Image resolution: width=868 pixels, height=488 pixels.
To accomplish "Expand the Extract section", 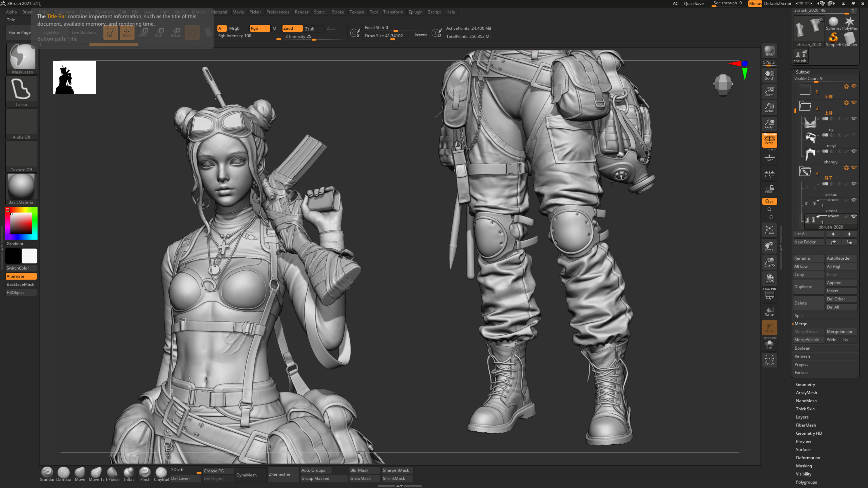I will (801, 372).
